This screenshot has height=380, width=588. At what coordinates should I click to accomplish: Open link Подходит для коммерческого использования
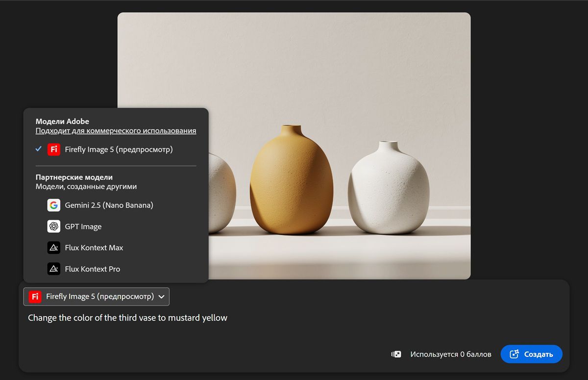(x=116, y=131)
